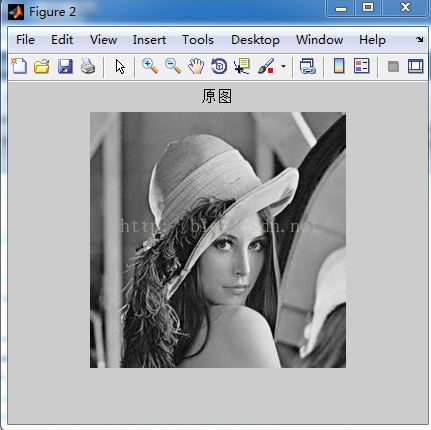Click the Lena image in the figure
431x430 pixels.
point(218,240)
